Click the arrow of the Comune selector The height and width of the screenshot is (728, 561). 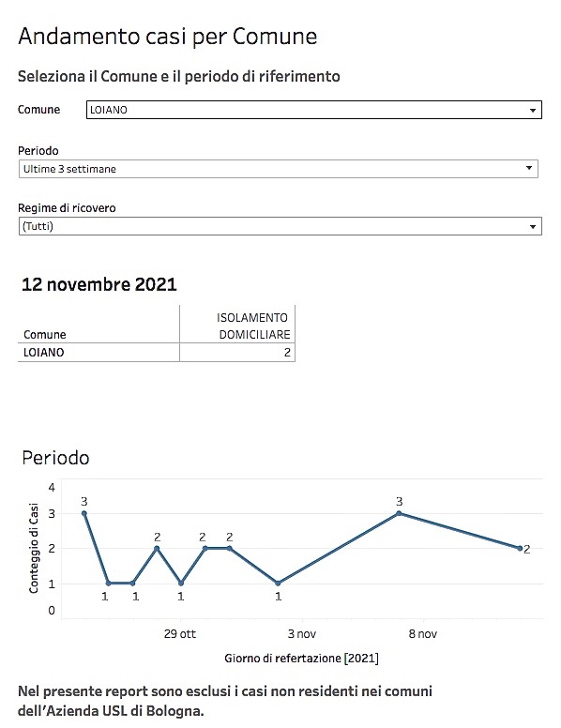[533, 111]
